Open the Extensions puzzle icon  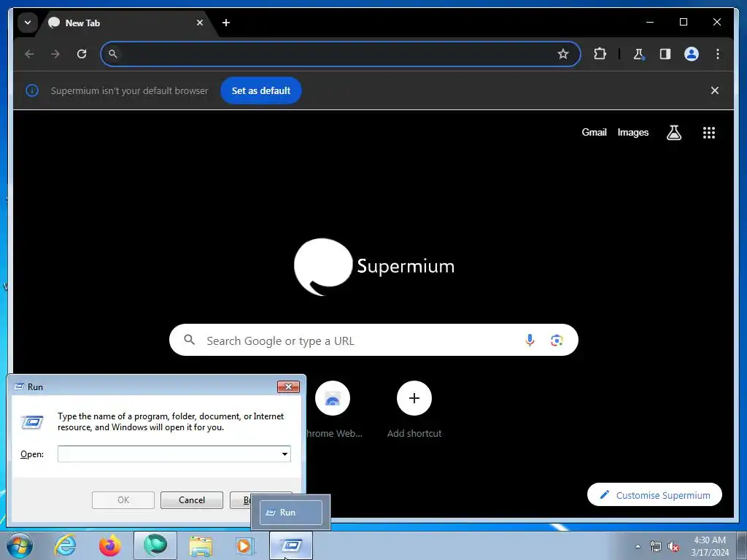(x=600, y=54)
